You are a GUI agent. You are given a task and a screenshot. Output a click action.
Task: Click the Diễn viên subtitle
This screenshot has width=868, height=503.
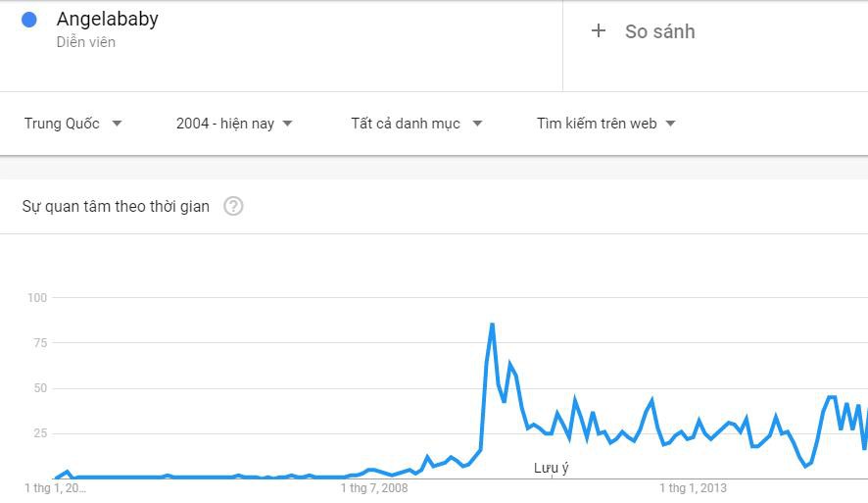[x=86, y=42]
